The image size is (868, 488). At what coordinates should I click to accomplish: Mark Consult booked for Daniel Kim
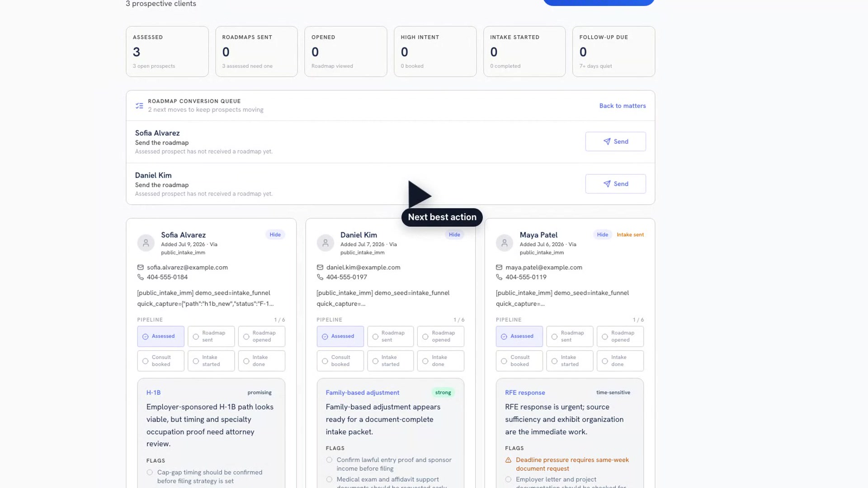point(340,361)
